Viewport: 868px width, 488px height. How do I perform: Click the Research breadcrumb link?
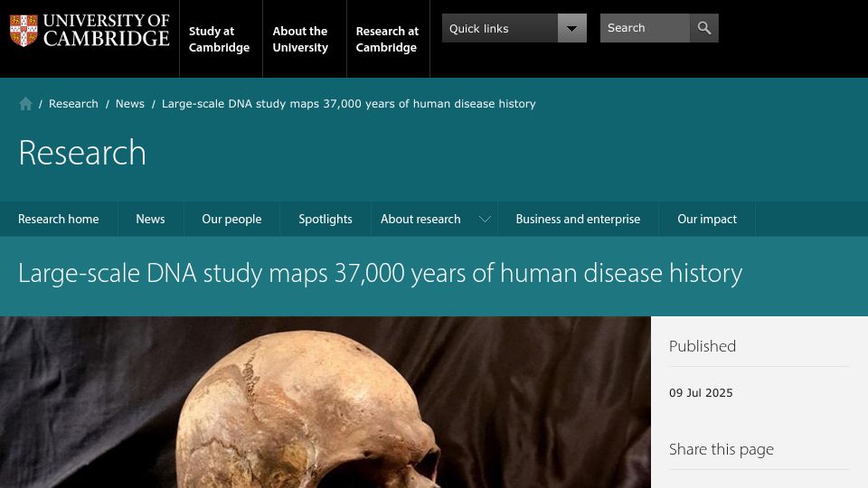tap(73, 103)
